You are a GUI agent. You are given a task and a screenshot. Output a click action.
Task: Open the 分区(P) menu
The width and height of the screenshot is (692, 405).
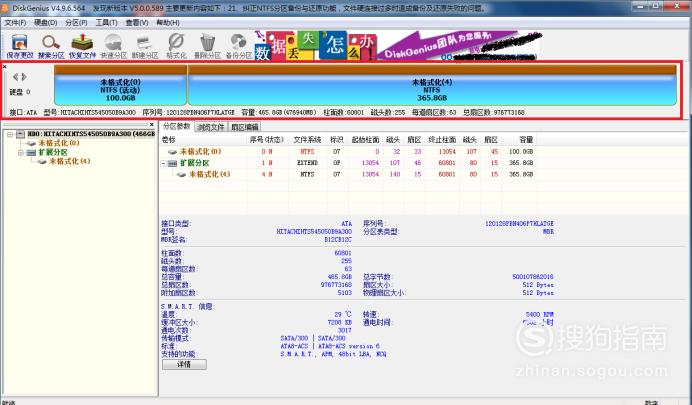pos(76,22)
